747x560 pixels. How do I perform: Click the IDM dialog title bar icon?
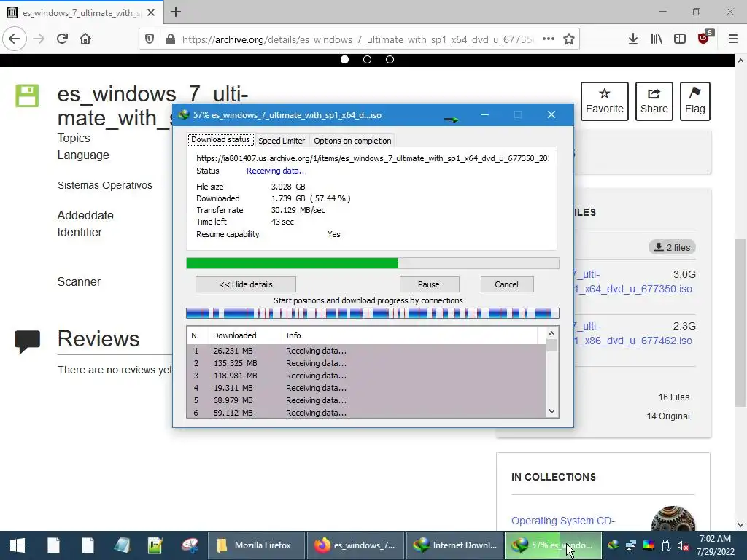tap(184, 114)
